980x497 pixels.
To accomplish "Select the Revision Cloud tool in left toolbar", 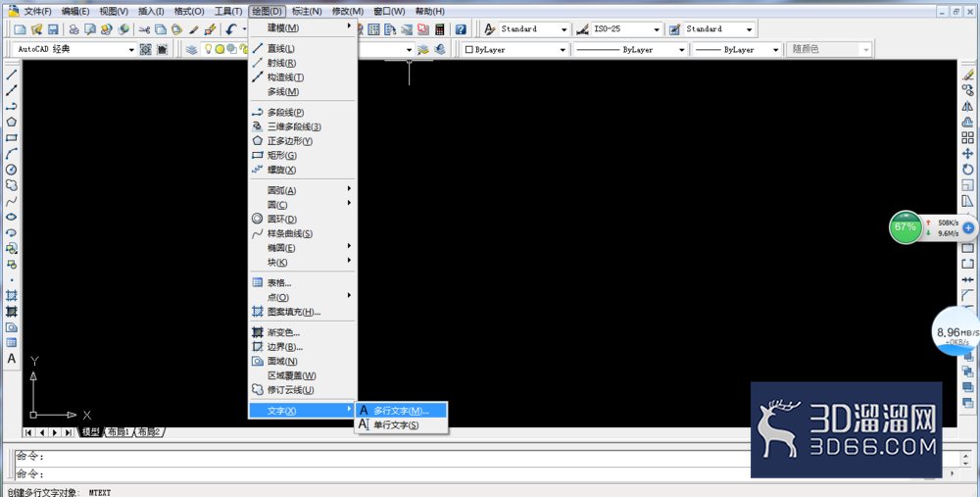I will [11, 185].
